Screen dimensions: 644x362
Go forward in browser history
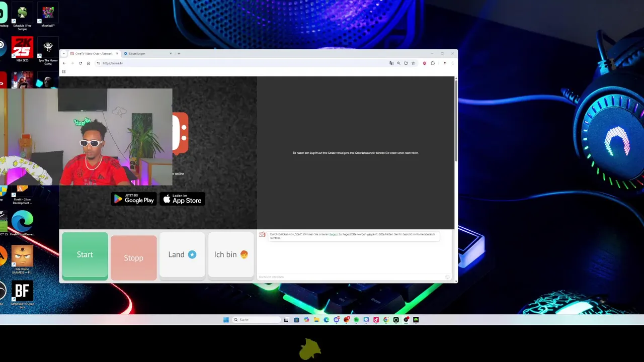[72, 63]
